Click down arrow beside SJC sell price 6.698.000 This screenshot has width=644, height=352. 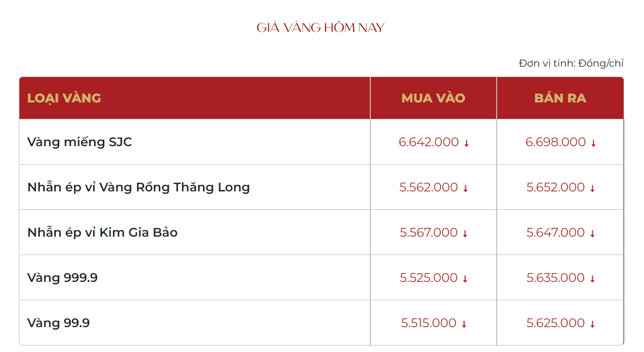pyautogui.click(x=593, y=143)
